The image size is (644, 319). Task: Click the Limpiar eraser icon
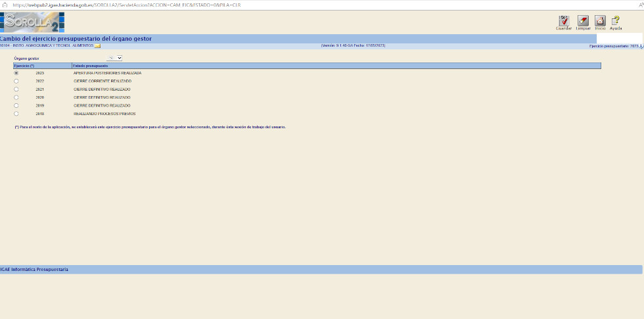pos(582,21)
